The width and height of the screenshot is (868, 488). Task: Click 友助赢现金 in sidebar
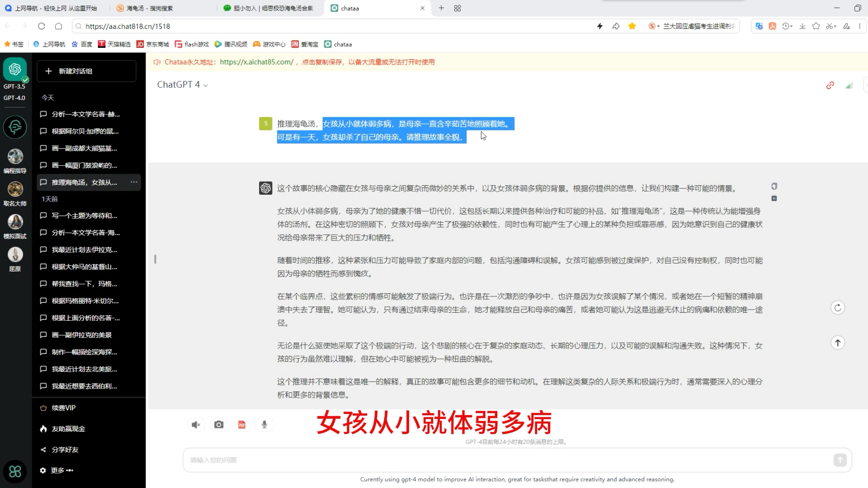pos(62,429)
